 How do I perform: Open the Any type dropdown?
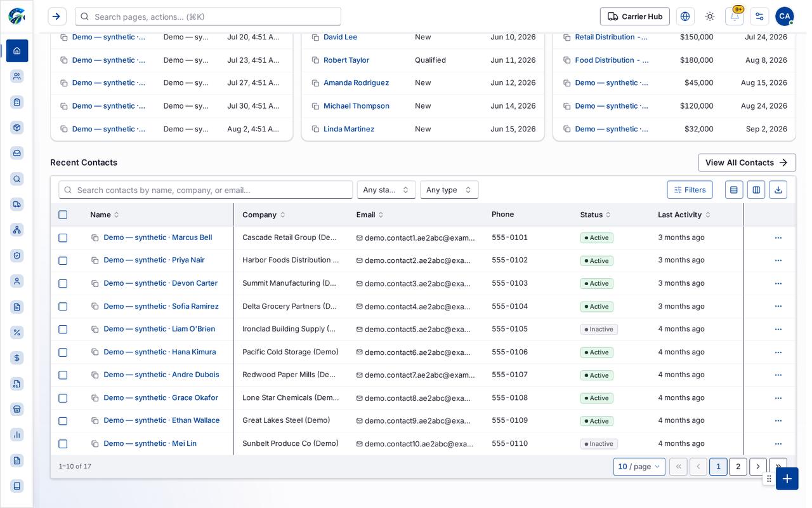(x=449, y=190)
